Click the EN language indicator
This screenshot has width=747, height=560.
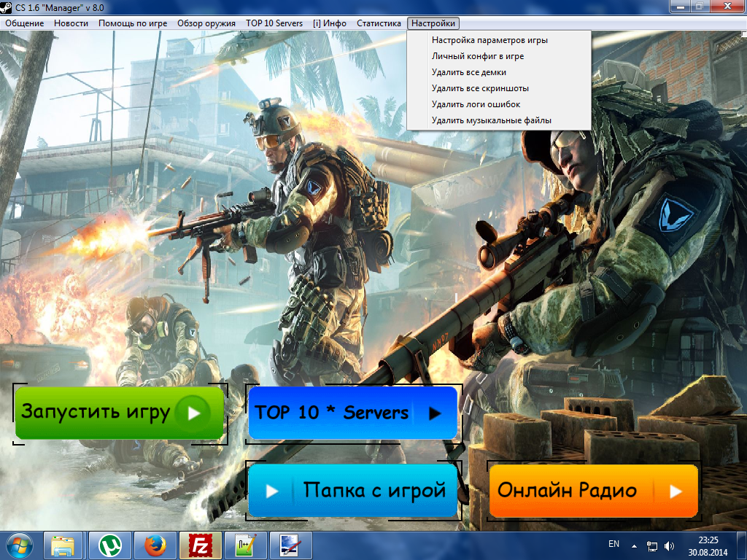pyautogui.click(x=614, y=544)
